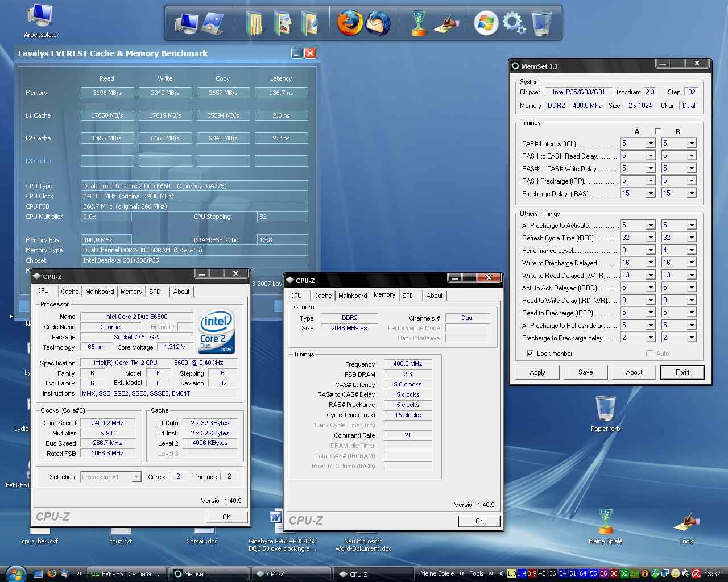The width and height of the screenshot is (728, 582).
Task: Click the L1 Cache Copy 35594 MB/s value
Action: (x=224, y=115)
